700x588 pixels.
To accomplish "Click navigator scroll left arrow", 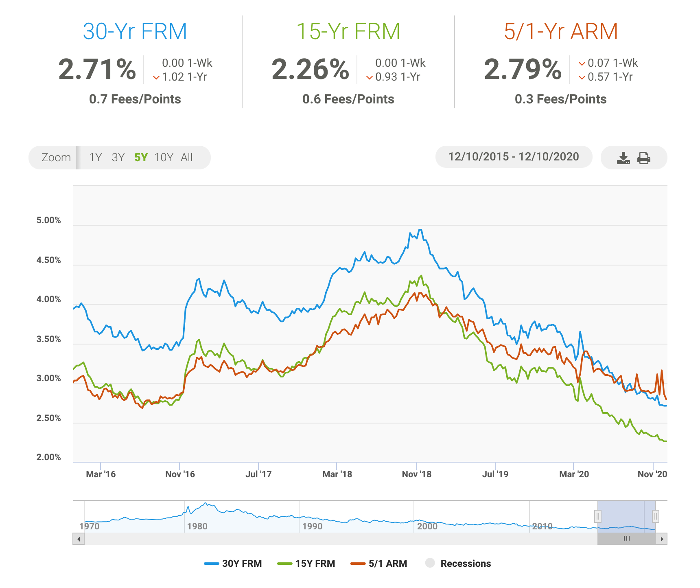I will click(x=79, y=539).
